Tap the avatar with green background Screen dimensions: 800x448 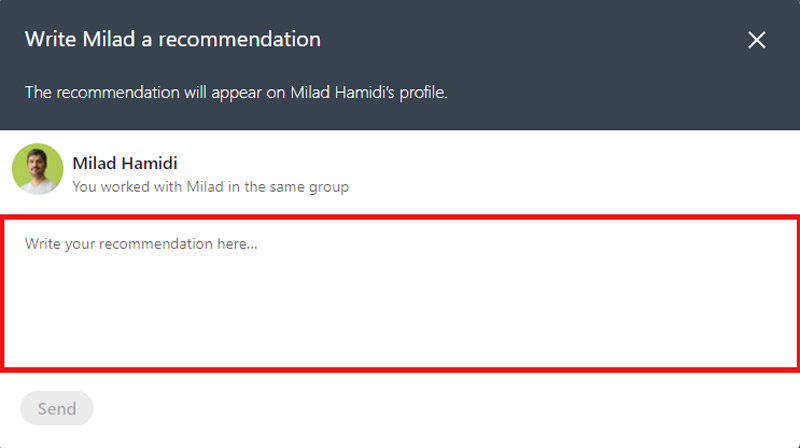click(38, 169)
